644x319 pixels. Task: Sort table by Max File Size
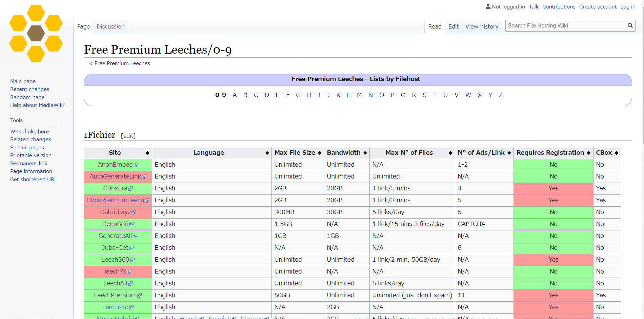[297, 153]
